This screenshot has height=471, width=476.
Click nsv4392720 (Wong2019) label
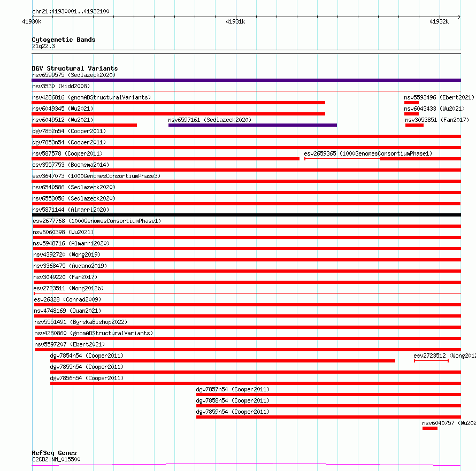tap(67, 254)
